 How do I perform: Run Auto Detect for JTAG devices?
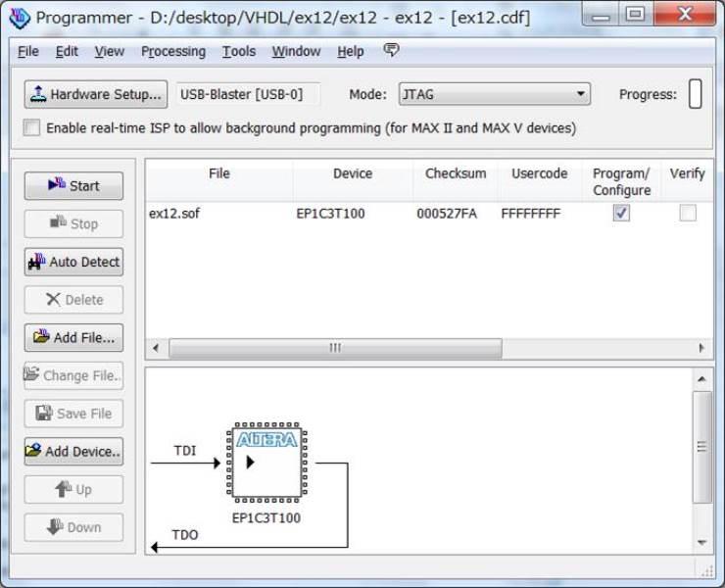pyautogui.click(x=74, y=262)
